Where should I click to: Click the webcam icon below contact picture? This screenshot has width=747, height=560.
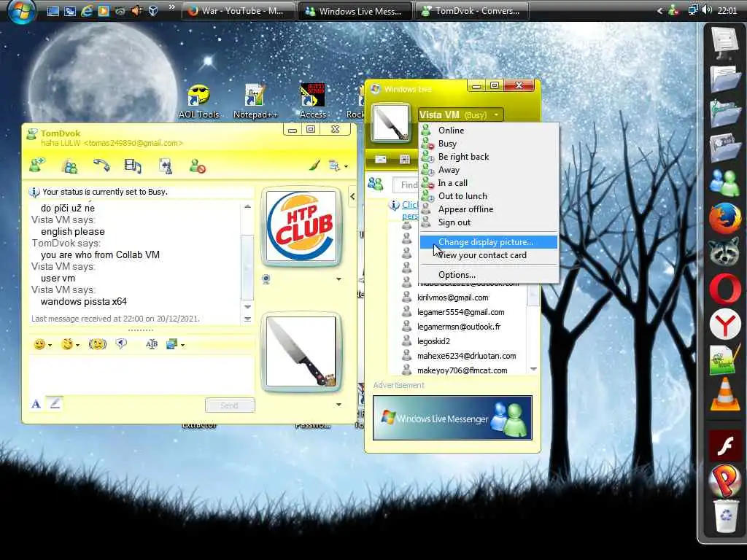(x=266, y=279)
